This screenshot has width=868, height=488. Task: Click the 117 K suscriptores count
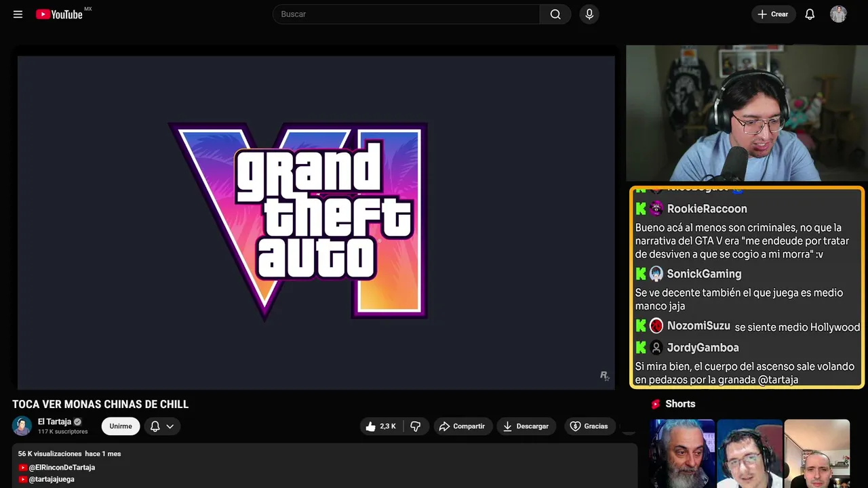(63, 432)
